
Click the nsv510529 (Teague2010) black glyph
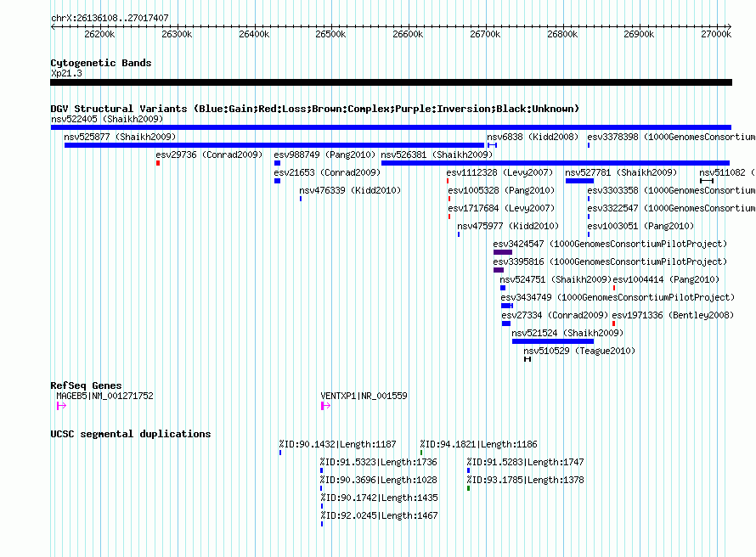coord(527,359)
